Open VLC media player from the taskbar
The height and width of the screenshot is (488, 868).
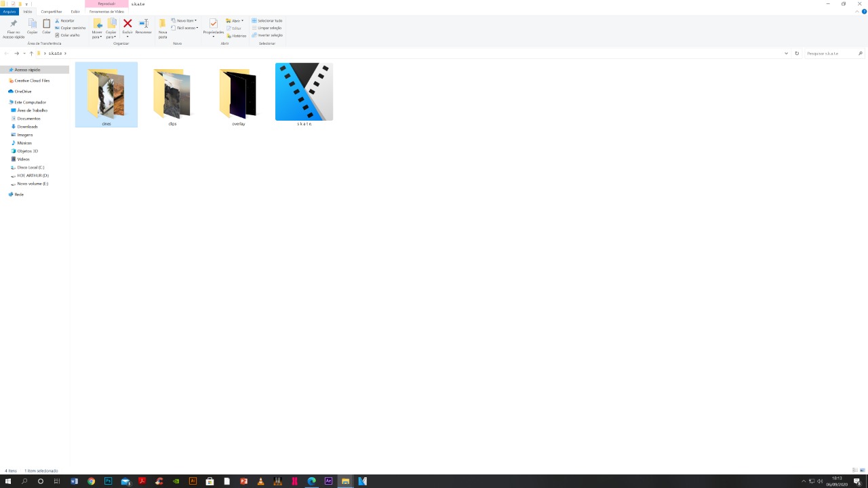pyautogui.click(x=260, y=481)
